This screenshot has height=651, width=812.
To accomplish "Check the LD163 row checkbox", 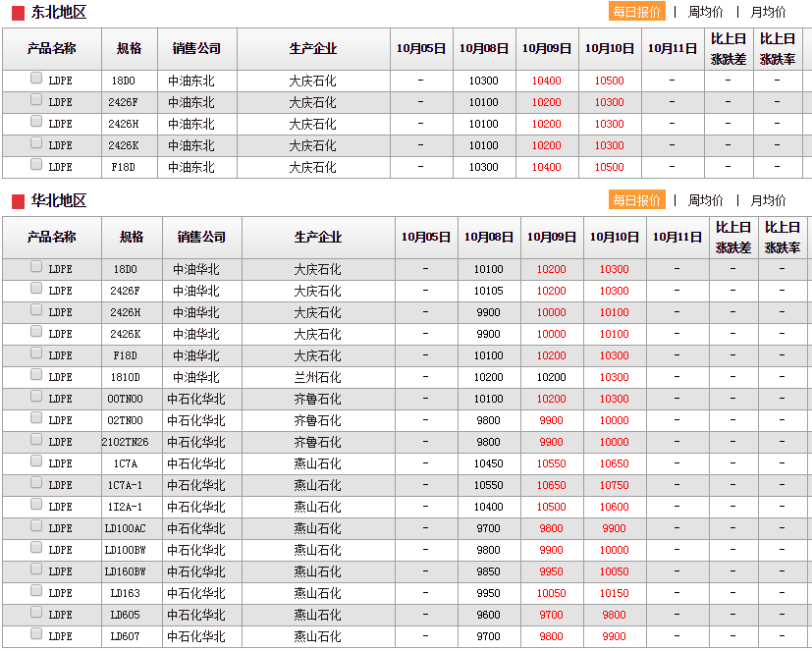I will point(36,590).
